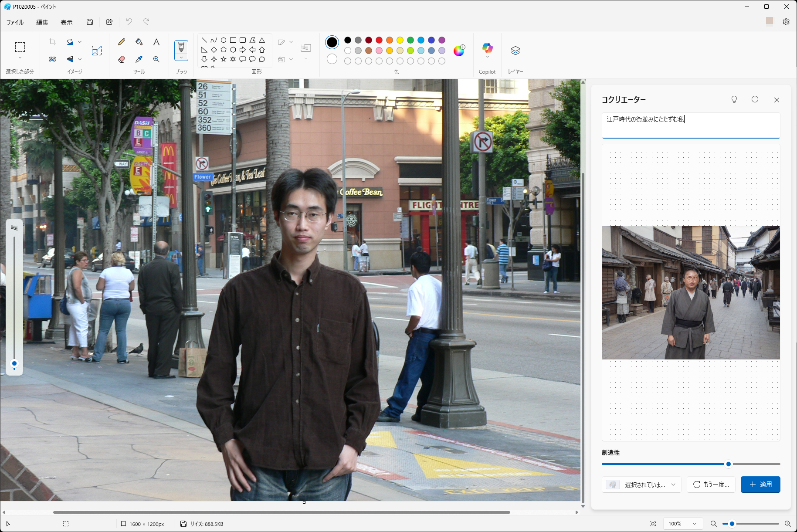797x532 pixels.
Task: Open the 100% zoom level dropdown
Action: coord(682,524)
